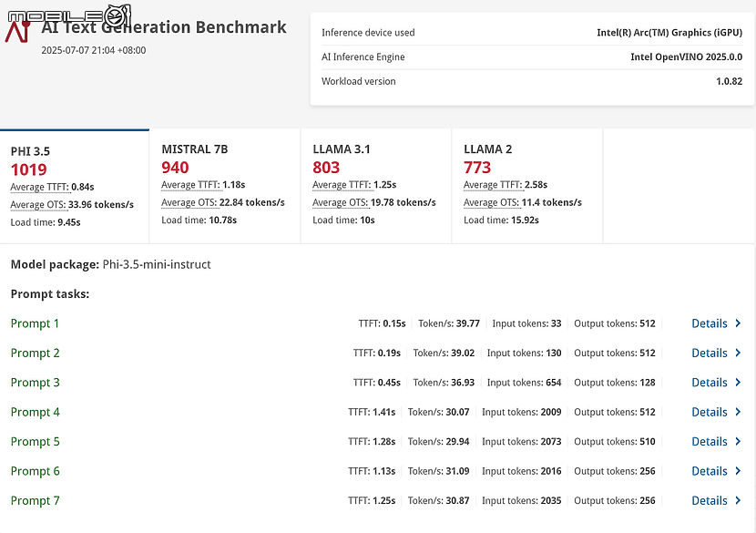Click the Prompt 5 row label
The width and height of the screenshot is (756, 533).
click(x=36, y=442)
